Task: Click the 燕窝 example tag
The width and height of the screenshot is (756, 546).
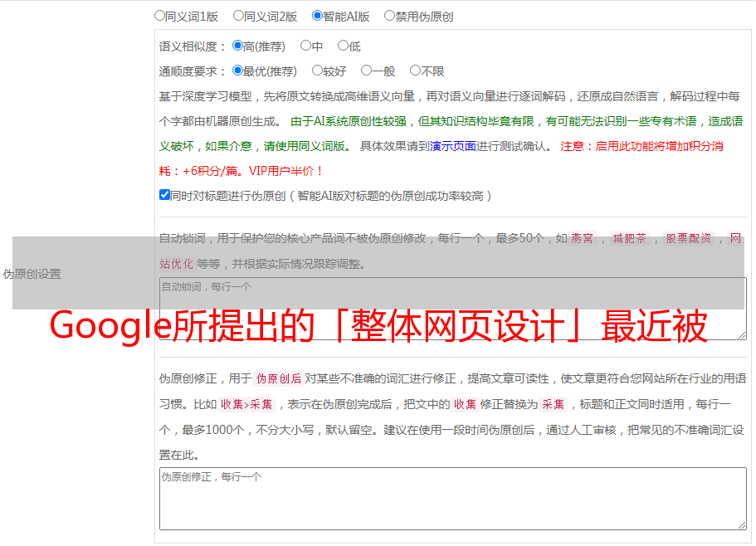Action: pos(582,238)
